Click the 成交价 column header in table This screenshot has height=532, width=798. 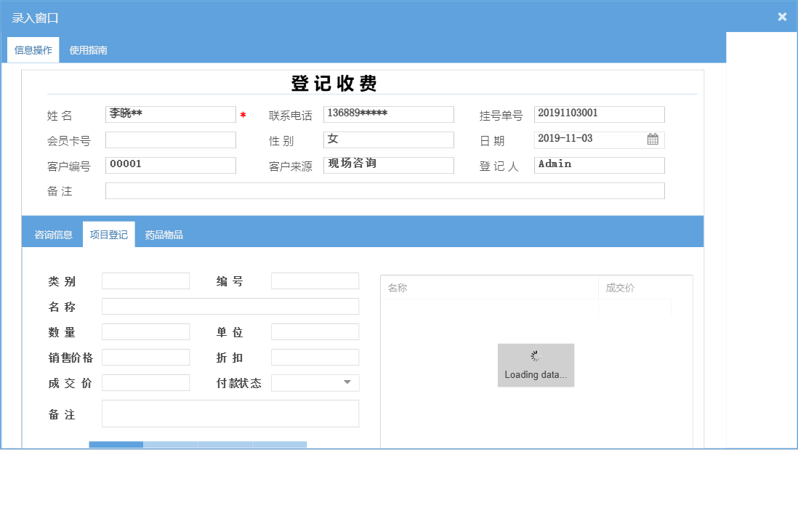point(619,288)
